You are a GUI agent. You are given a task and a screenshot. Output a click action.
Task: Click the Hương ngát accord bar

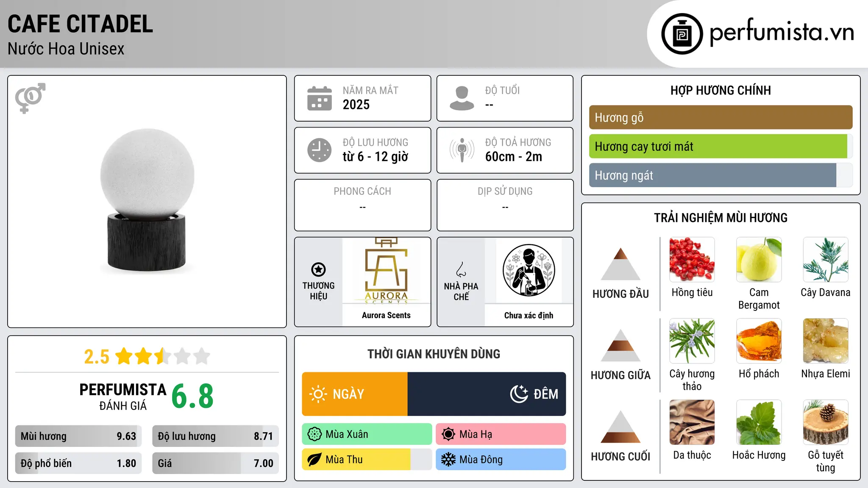(721, 175)
